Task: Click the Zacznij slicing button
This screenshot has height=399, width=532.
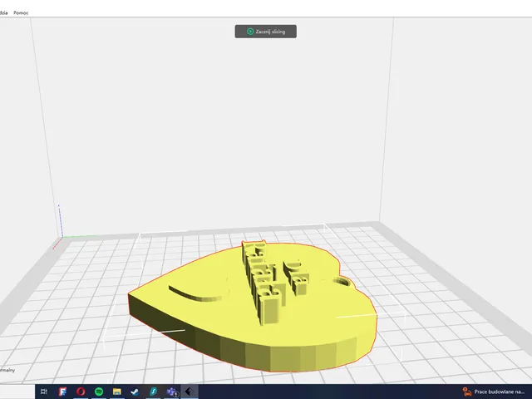Action: coord(266,32)
